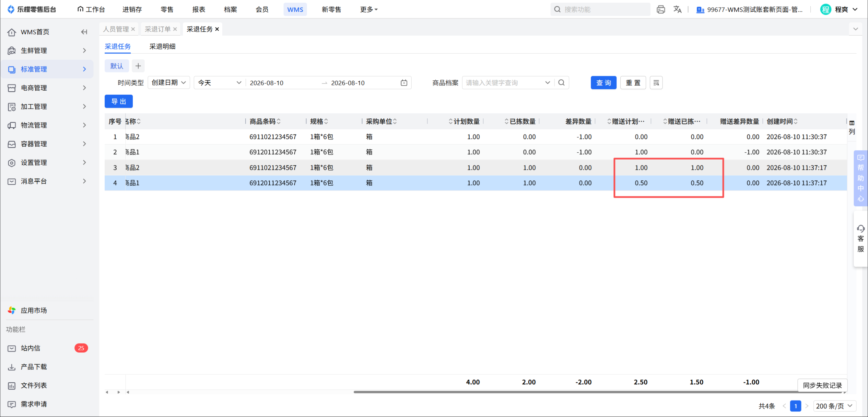The width and height of the screenshot is (868, 417).
Task: Go to previous page arrow
Action: tap(784, 406)
